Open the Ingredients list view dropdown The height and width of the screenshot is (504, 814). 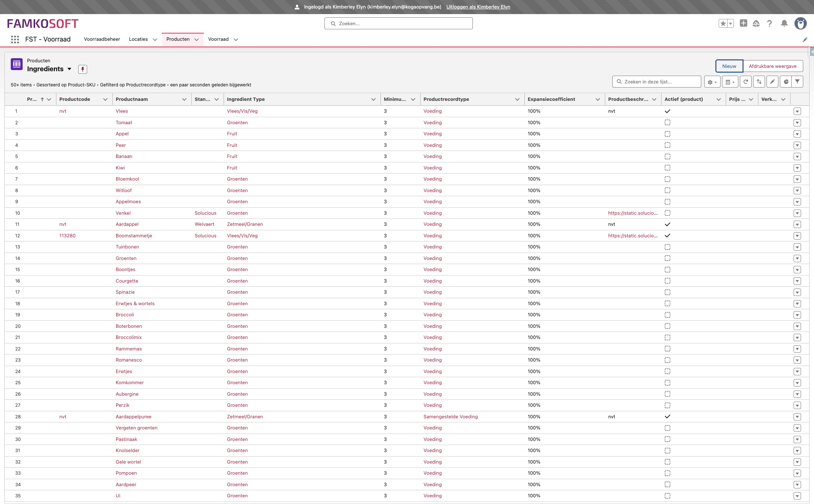click(69, 69)
